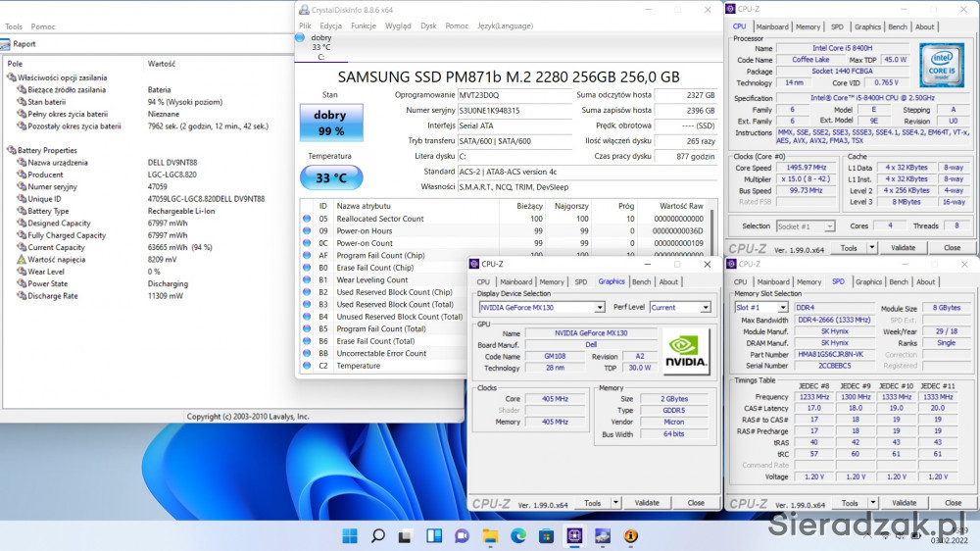The image size is (980, 551).
Task: Click the Raport icon in the toolbar
Action: [x=5, y=44]
